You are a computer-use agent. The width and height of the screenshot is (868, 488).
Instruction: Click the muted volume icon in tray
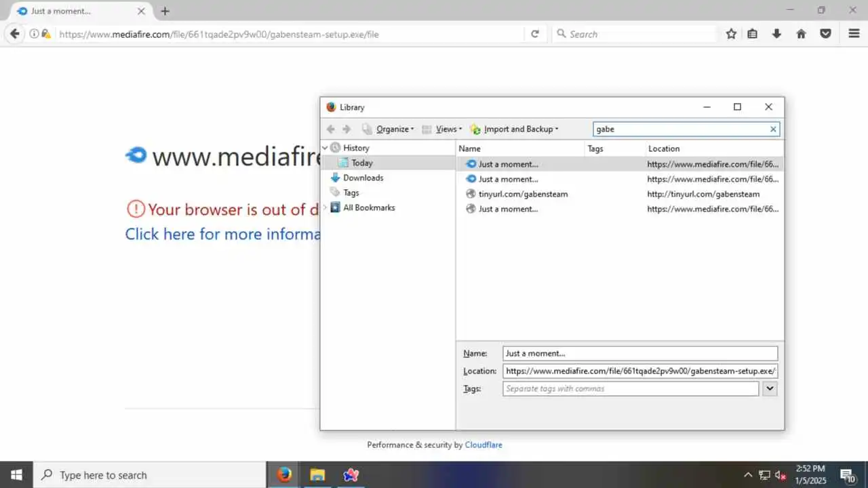(x=781, y=475)
